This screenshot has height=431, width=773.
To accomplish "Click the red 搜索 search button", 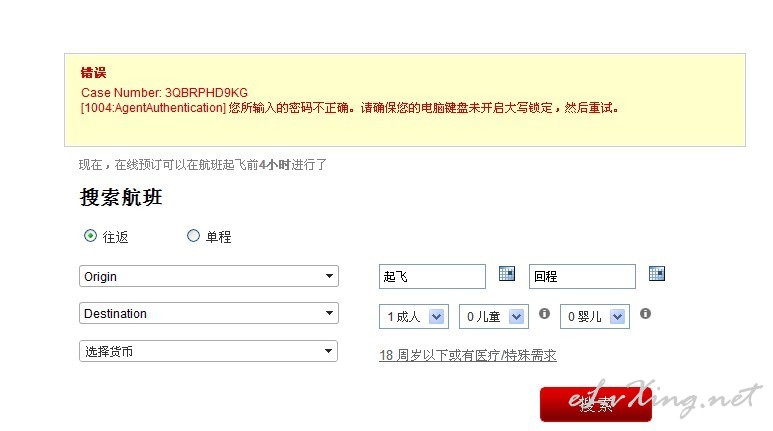I will [596, 404].
